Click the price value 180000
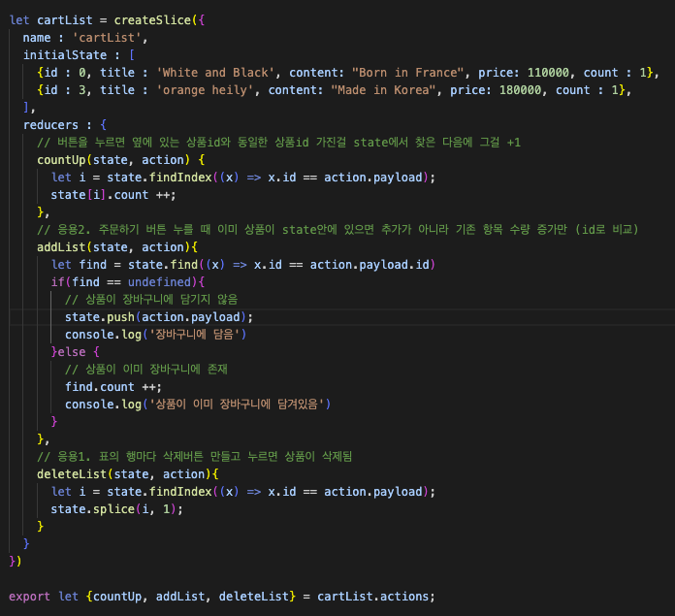Image resolution: width=675 pixels, height=616 pixels. click(520, 90)
